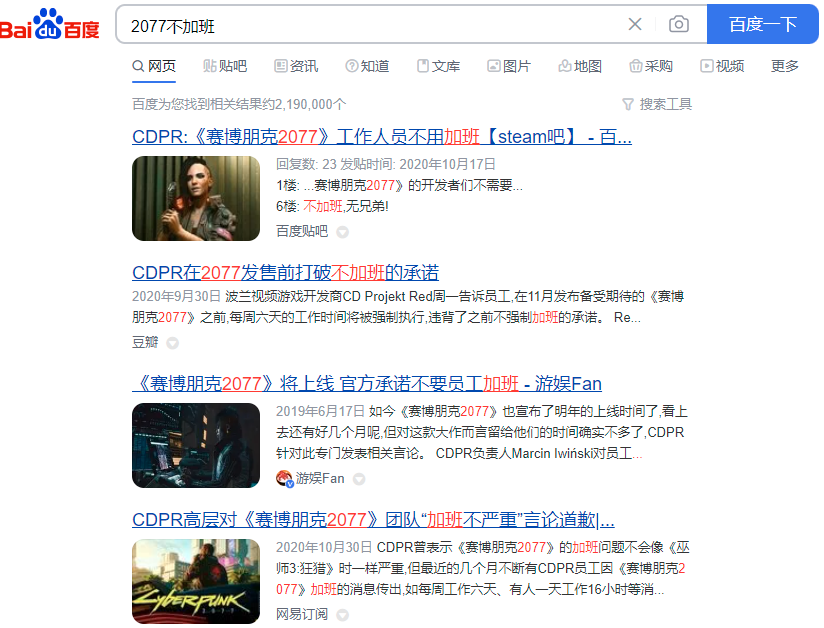Expand the 更多 menu
824x628 pixels.
(785, 66)
